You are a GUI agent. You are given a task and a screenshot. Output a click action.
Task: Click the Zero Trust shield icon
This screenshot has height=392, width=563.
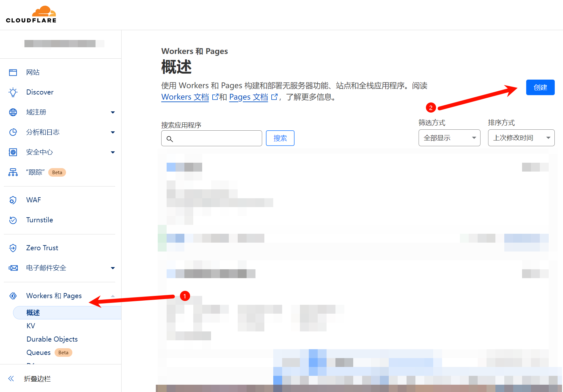tap(13, 248)
